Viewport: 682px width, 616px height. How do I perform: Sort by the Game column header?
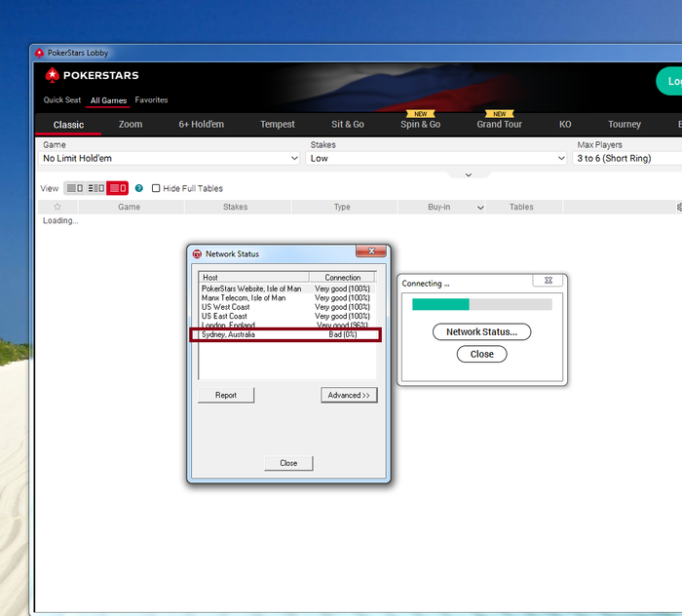[130, 207]
